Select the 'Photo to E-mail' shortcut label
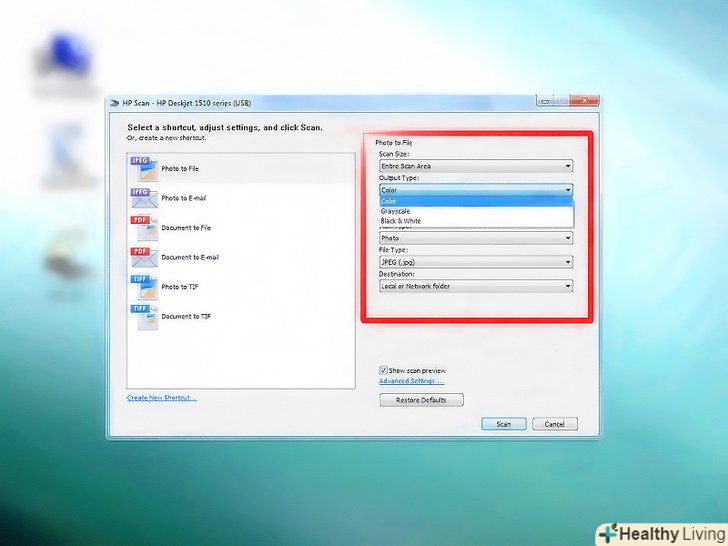728x546 pixels. 184,198
